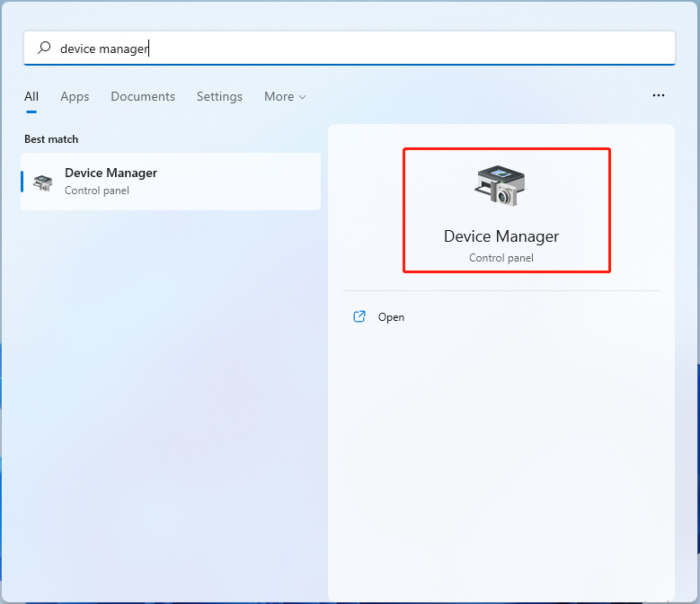The height and width of the screenshot is (604, 700).
Task: Switch to the All tab
Action: tap(31, 96)
